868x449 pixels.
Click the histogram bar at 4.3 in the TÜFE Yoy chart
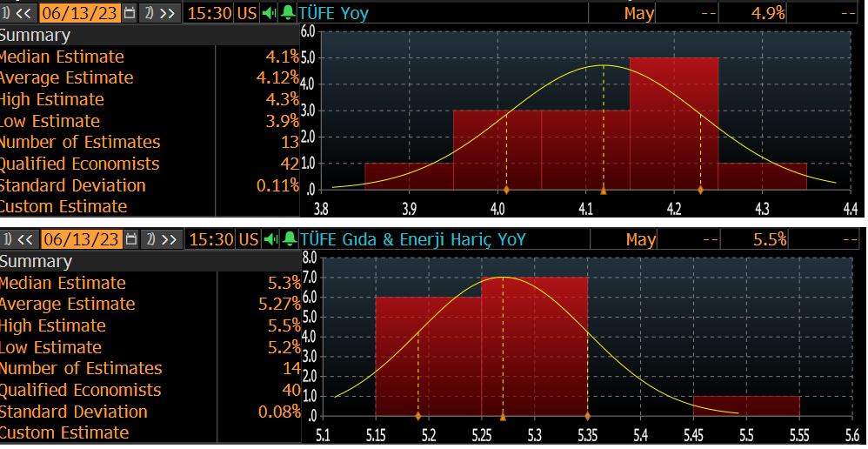[x=762, y=176]
